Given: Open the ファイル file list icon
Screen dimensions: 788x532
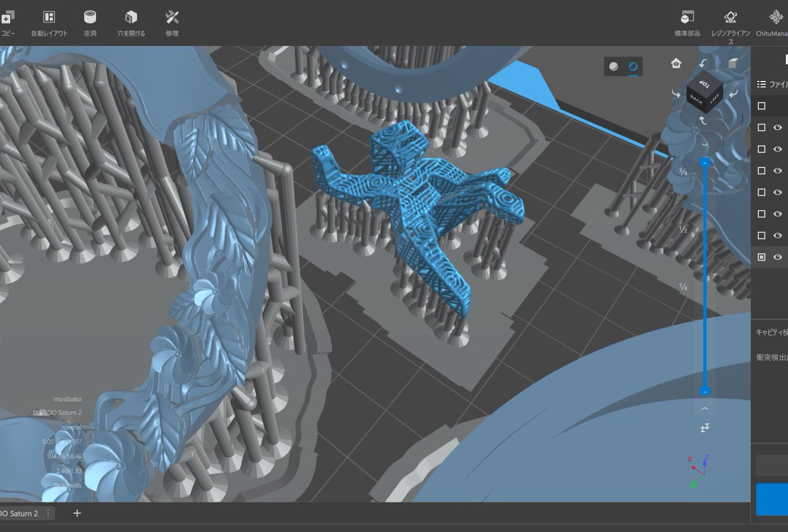Looking at the screenshot, I should pos(762,84).
